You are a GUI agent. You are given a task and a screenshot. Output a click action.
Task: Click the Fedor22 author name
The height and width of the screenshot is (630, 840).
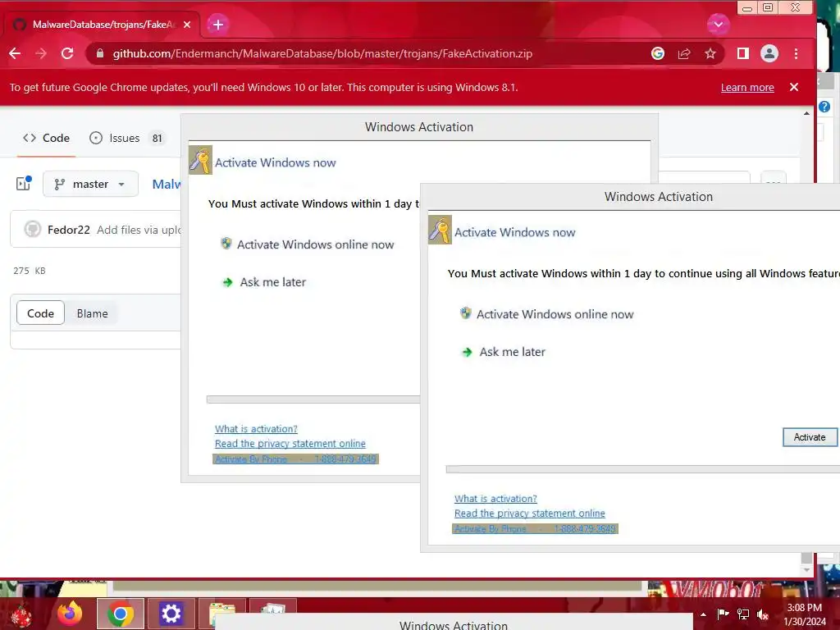tap(69, 230)
